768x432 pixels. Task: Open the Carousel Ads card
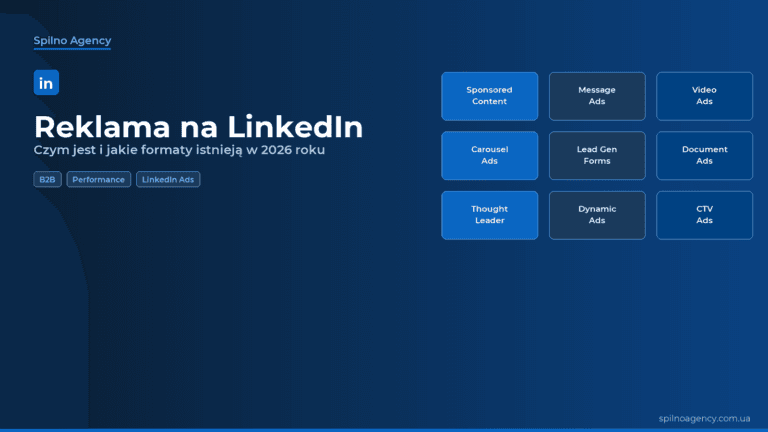pyautogui.click(x=489, y=155)
